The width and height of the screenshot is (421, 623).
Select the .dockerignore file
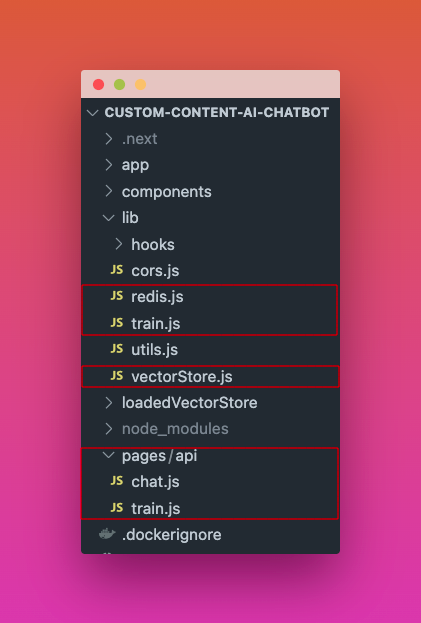(172, 534)
